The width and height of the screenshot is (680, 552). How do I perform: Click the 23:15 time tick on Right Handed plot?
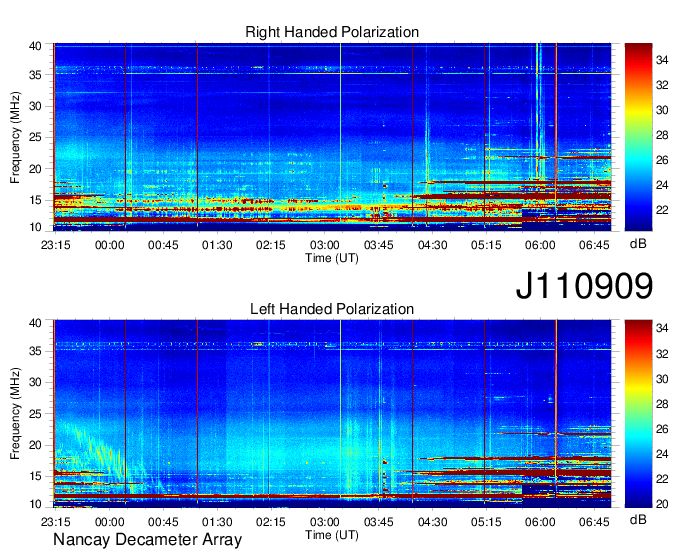coord(56,245)
